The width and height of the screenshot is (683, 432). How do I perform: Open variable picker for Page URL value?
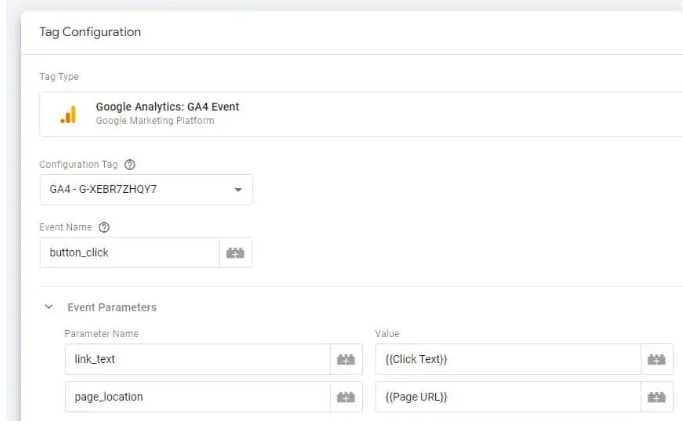(656, 397)
